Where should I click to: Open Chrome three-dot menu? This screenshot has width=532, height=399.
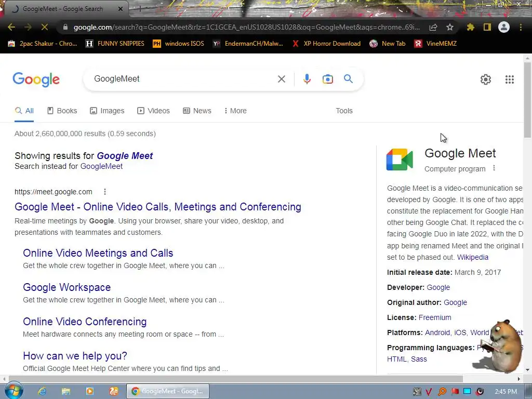coord(521,27)
